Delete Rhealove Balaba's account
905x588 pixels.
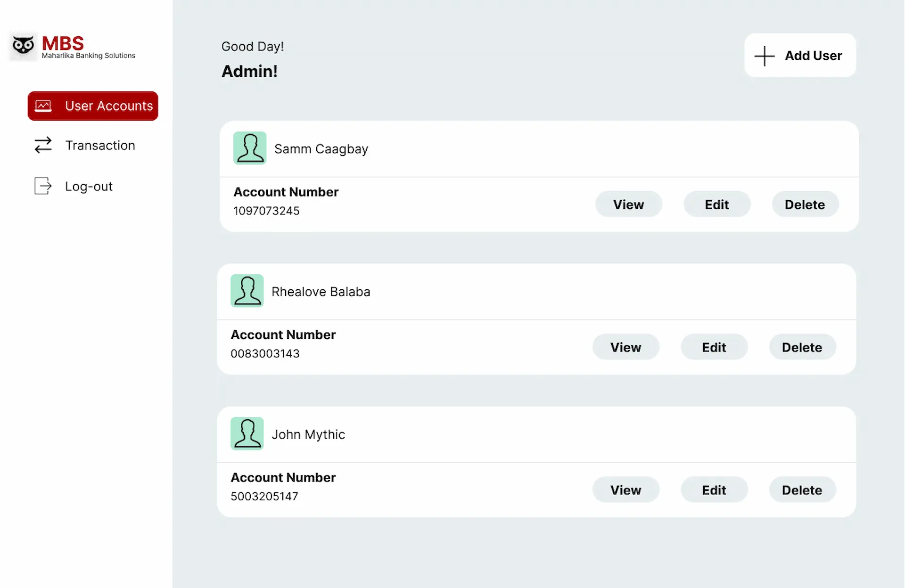(x=802, y=347)
